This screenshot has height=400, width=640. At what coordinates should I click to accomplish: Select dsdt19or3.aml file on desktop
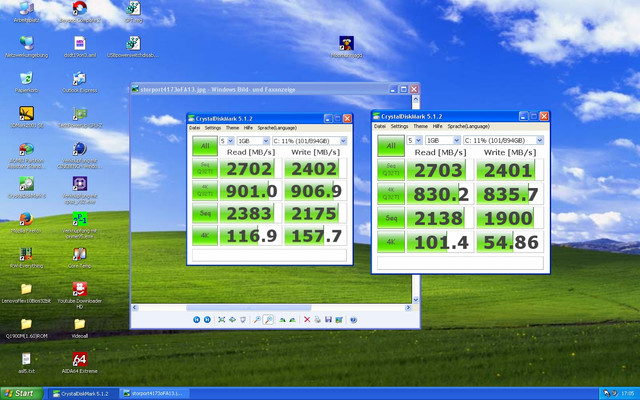click(80, 47)
